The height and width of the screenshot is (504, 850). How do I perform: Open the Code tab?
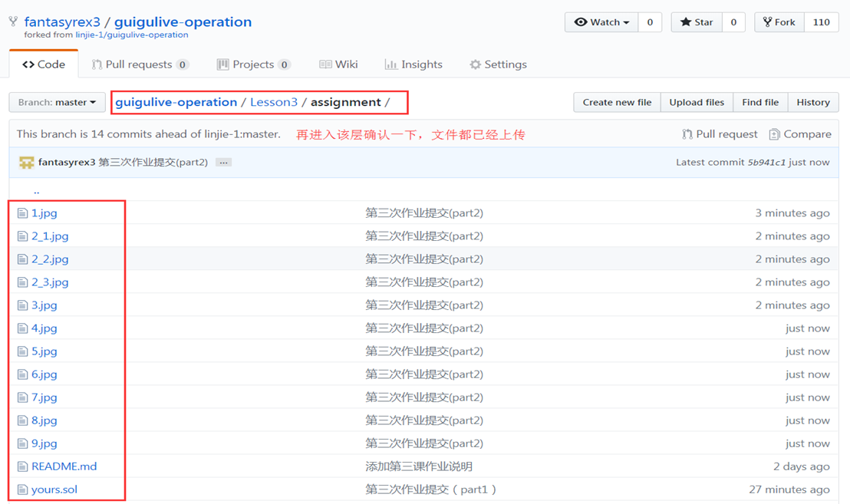pyautogui.click(x=44, y=64)
